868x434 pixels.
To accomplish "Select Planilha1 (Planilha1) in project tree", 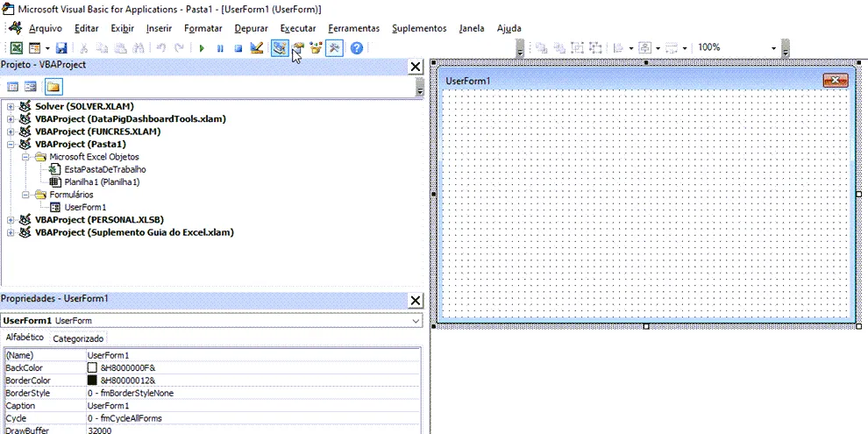I will point(102,182).
